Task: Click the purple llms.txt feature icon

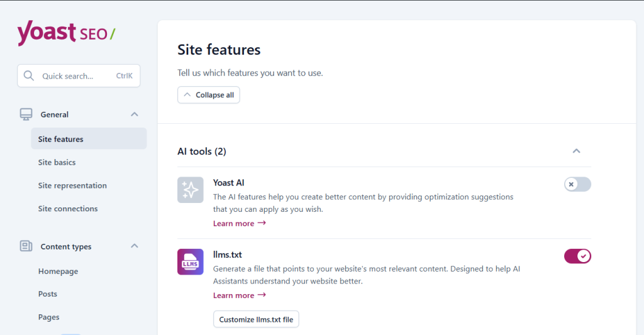Action: tap(190, 262)
